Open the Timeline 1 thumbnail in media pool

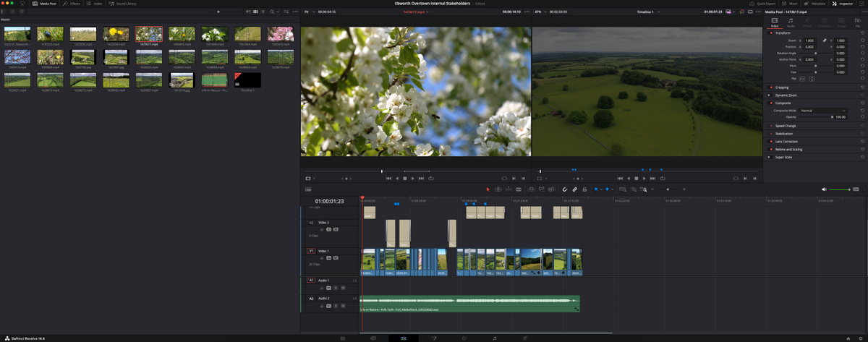[x=247, y=79]
